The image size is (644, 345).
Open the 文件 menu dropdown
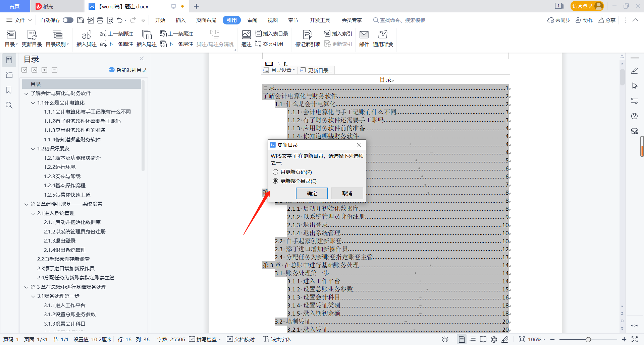[19, 20]
